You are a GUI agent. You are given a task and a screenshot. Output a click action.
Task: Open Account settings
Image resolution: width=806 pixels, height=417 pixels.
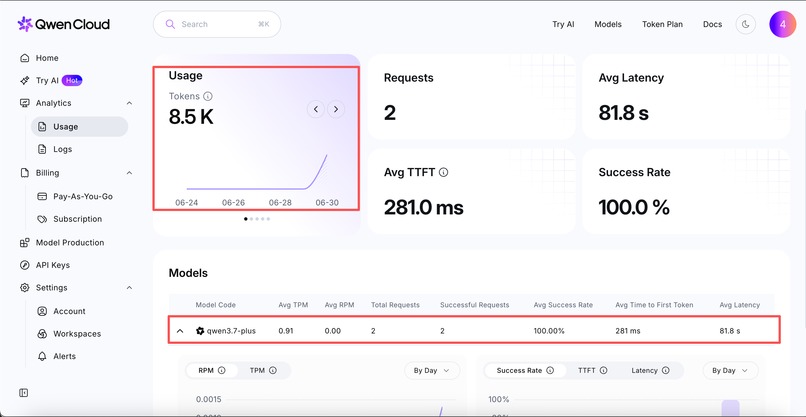click(69, 311)
